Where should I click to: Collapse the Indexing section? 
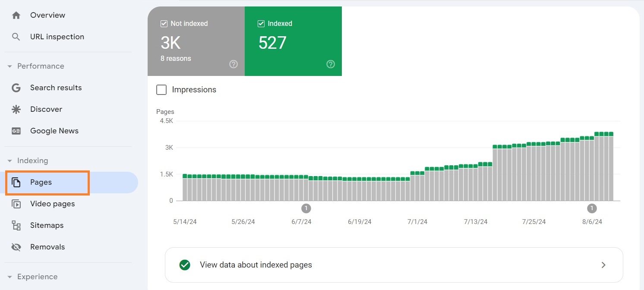pos(9,161)
